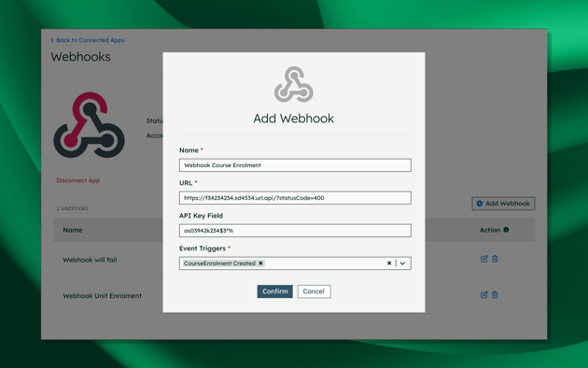Screen dimensions: 588x368
Task: Click the Name column header
Action: (73, 230)
